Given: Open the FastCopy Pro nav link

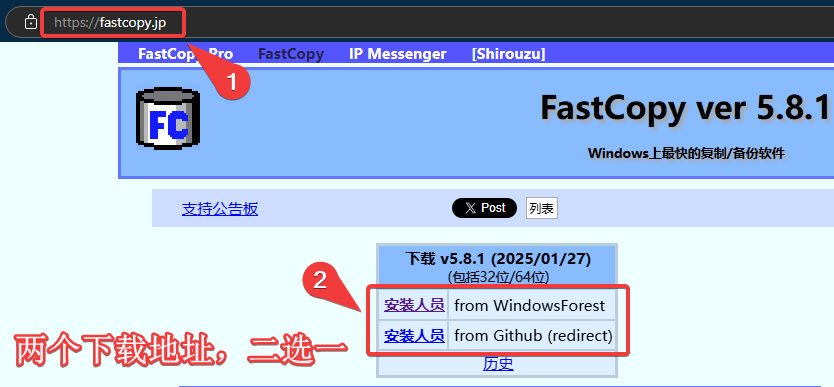Looking at the screenshot, I should click(185, 54).
